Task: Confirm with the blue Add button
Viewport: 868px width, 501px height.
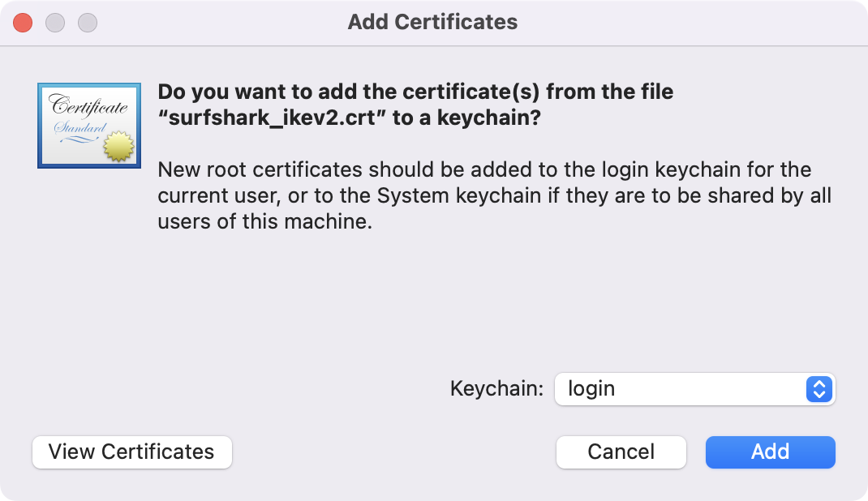Action: [770, 452]
